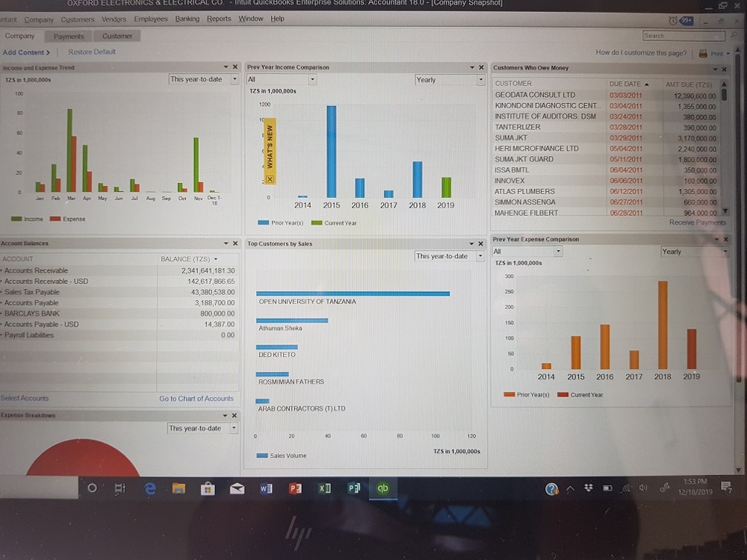The width and height of the screenshot is (747, 560).
Task: Switch to the Payments tab
Action: (x=69, y=36)
